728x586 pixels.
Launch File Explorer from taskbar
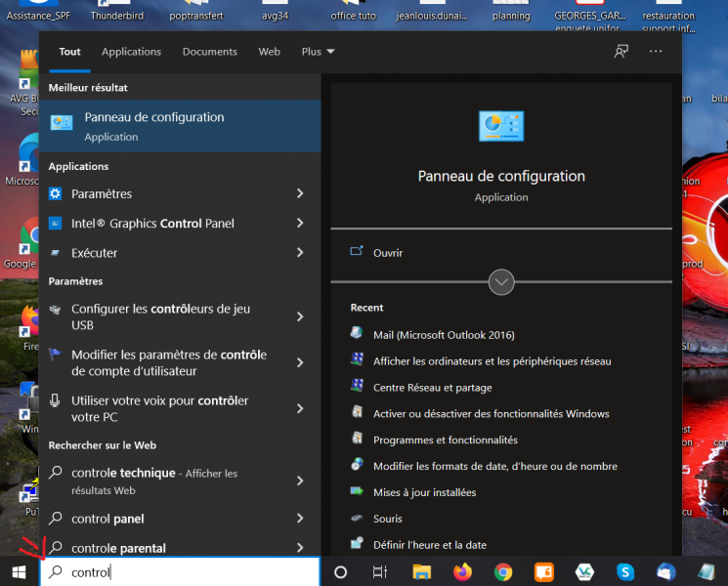click(x=421, y=572)
